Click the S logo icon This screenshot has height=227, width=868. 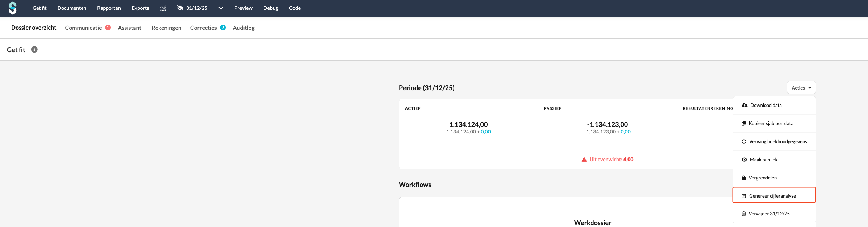(x=13, y=8)
